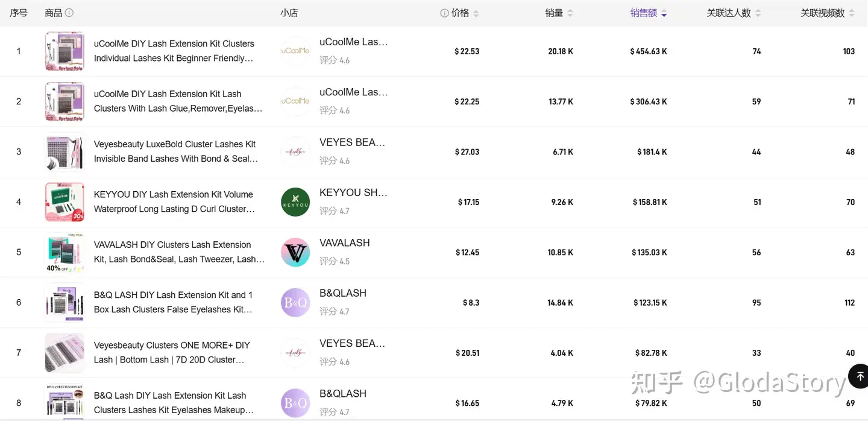The width and height of the screenshot is (868, 421).
Task: Select KEYYOU rating 评分 4.7
Action: coord(335,211)
